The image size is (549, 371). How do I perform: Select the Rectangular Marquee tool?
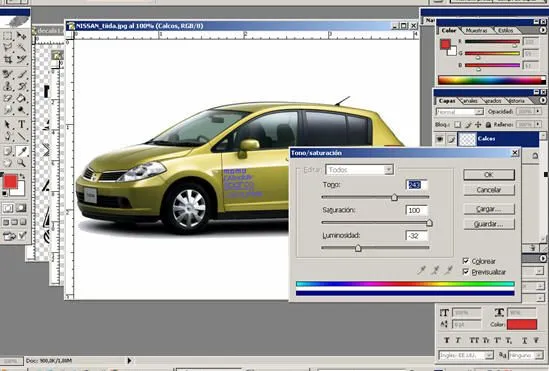coord(8,36)
